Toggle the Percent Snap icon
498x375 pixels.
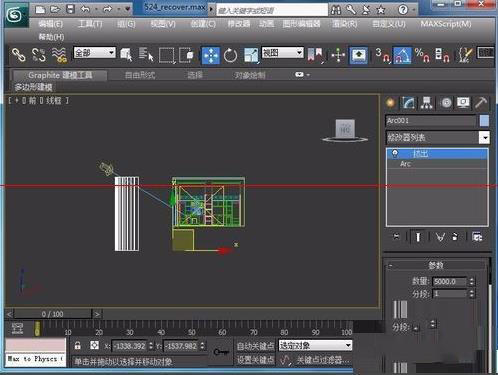click(x=422, y=55)
